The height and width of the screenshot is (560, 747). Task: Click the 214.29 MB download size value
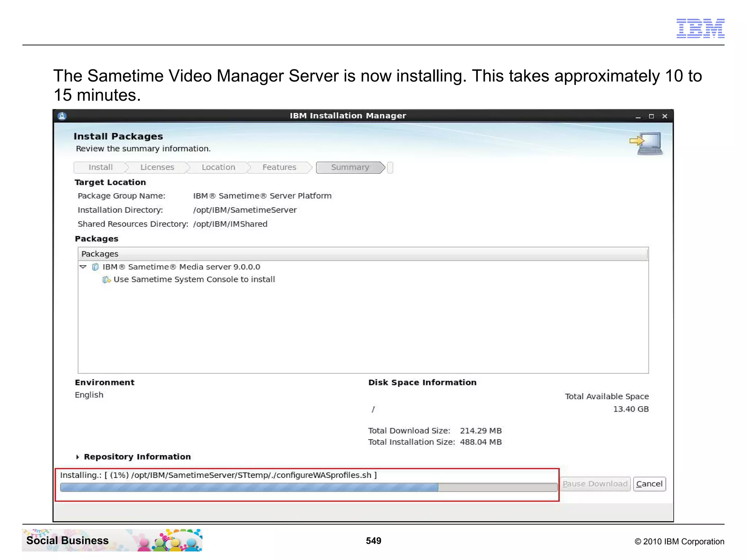click(x=481, y=431)
